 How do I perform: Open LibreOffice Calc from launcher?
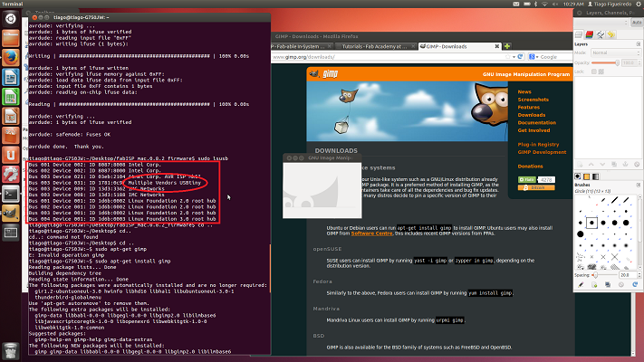pyautogui.click(x=11, y=97)
